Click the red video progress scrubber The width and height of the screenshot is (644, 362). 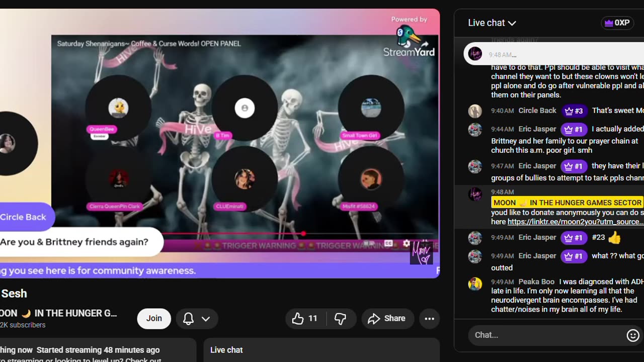303,234
